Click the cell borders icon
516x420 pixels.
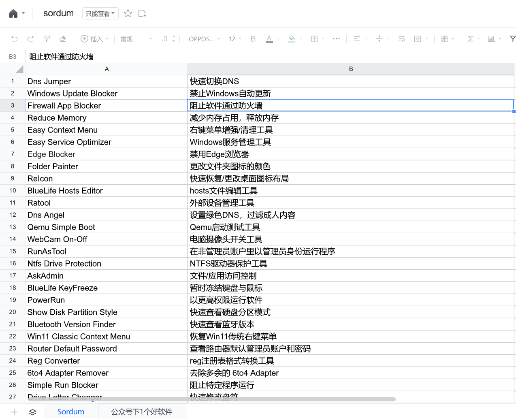pos(314,39)
